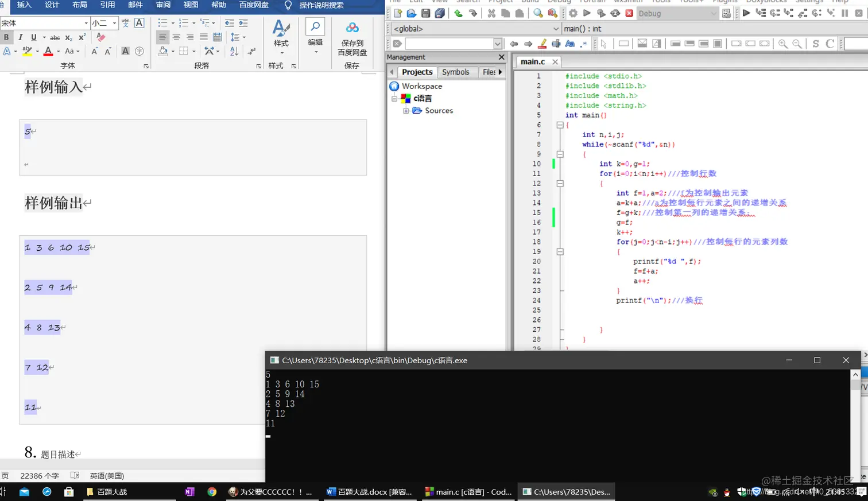
Task: Build project with gear icon
Action: 573,13
